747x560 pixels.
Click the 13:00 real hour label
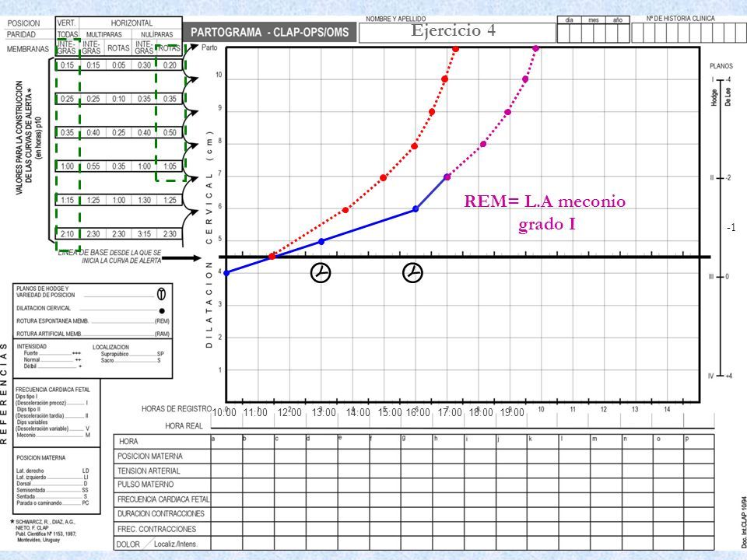324,412
